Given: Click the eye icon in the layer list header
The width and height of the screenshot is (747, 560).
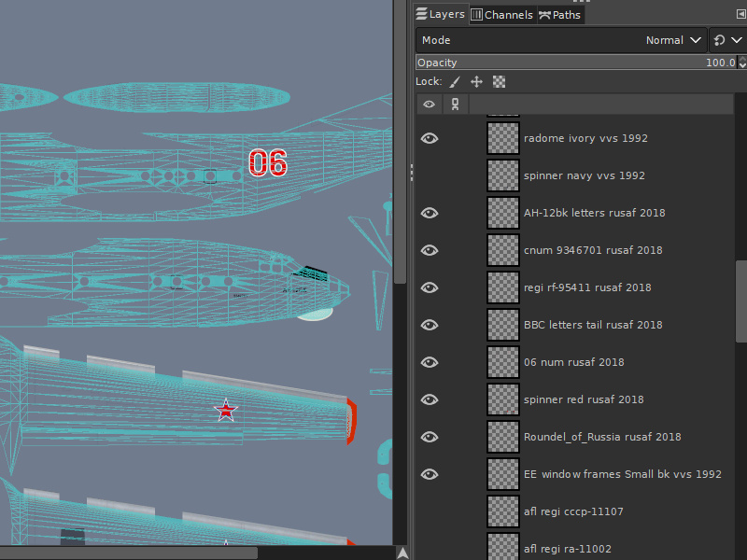Looking at the screenshot, I should pyautogui.click(x=429, y=104).
